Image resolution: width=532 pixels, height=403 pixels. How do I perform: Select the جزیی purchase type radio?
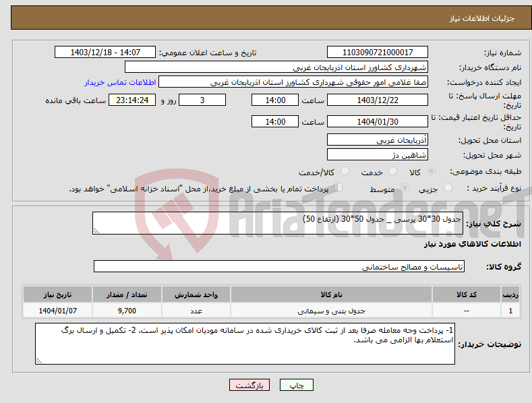448,187
